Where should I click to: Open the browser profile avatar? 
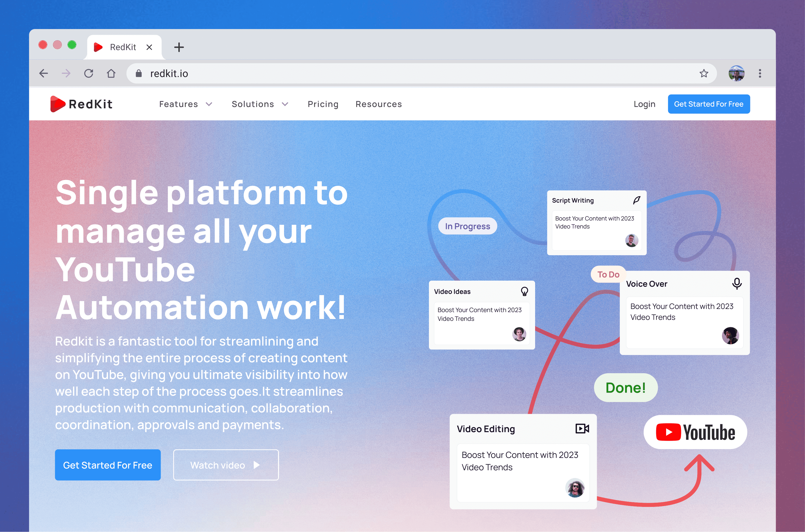click(x=736, y=73)
